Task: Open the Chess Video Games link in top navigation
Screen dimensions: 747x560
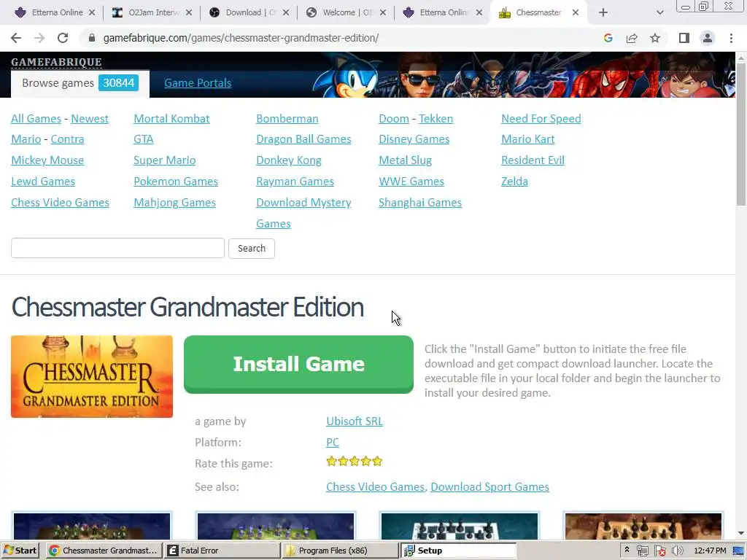Action: click(x=60, y=203)
